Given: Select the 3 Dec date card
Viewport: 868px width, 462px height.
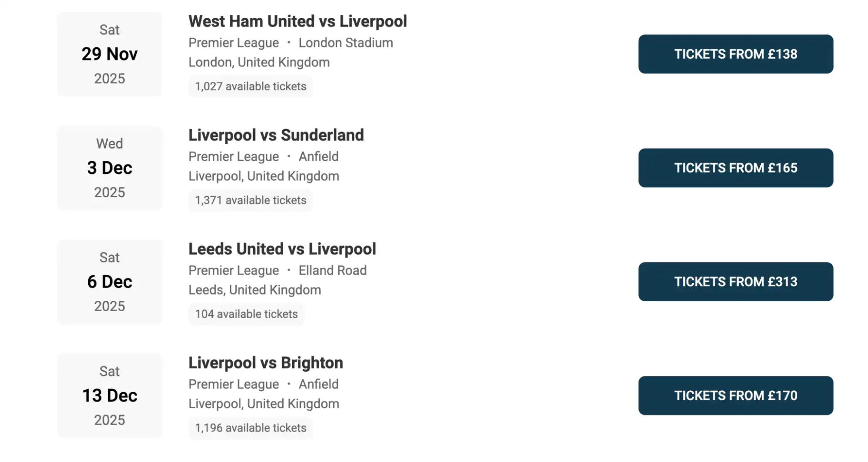Looking at the screenshot, I should (x=109, y=168).
